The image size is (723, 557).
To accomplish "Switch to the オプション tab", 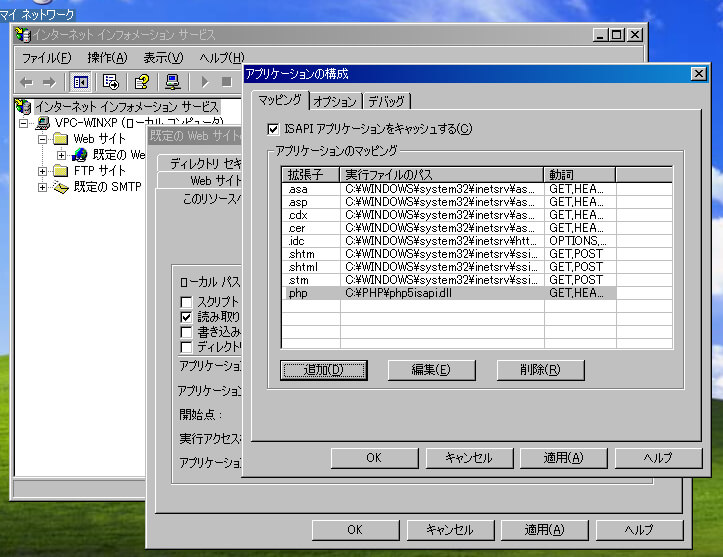I will (334, 101).
